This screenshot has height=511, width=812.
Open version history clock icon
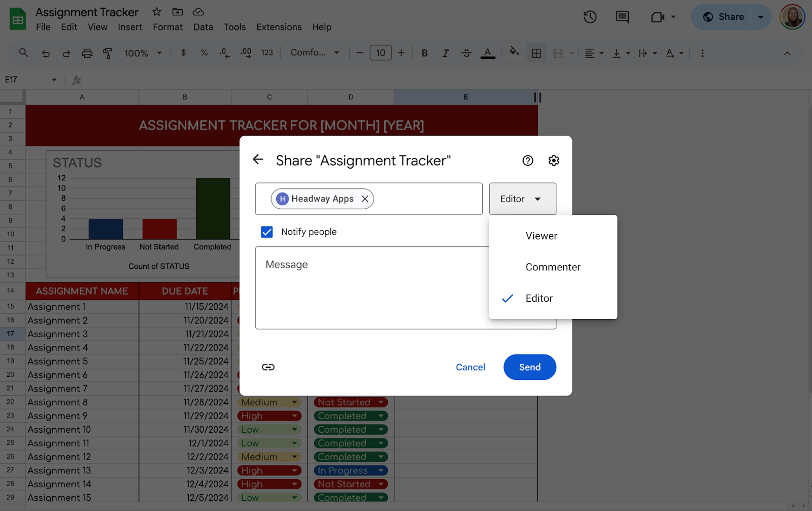590,17
